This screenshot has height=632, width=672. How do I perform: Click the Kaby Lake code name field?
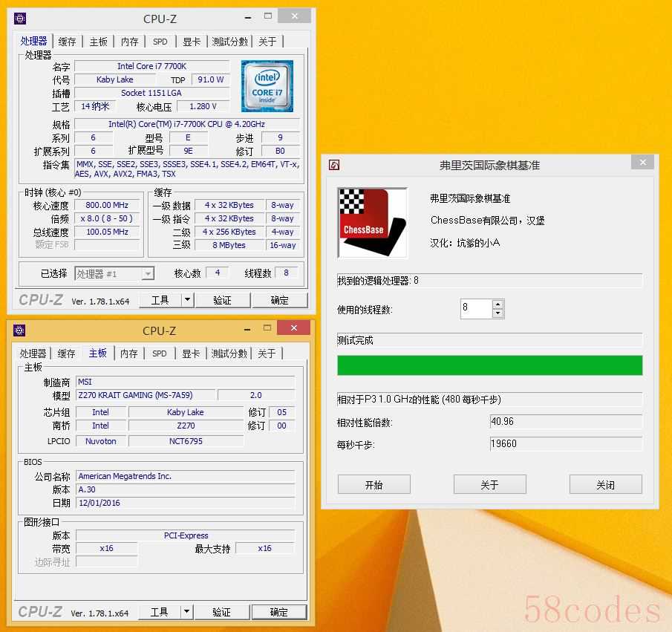(115, 79)
